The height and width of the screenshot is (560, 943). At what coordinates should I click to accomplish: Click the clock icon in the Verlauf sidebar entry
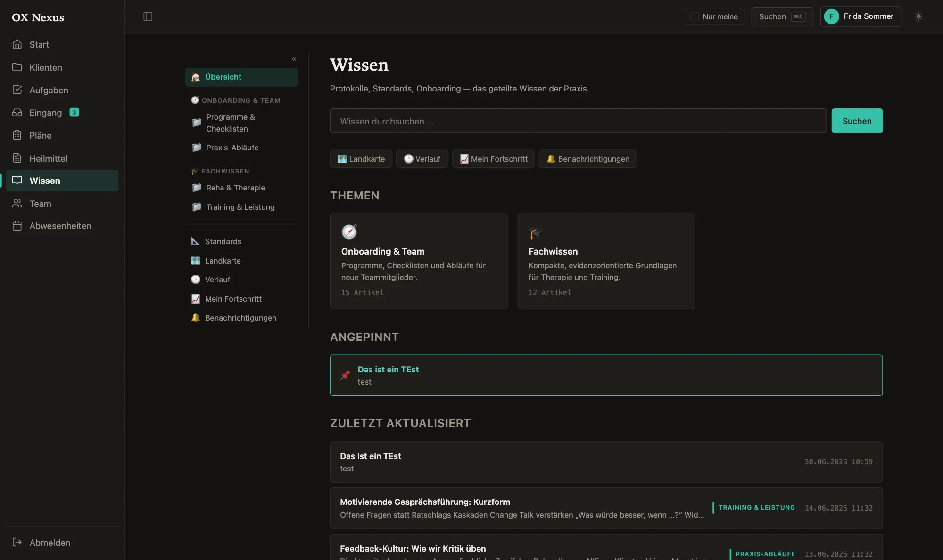(196, 280)
